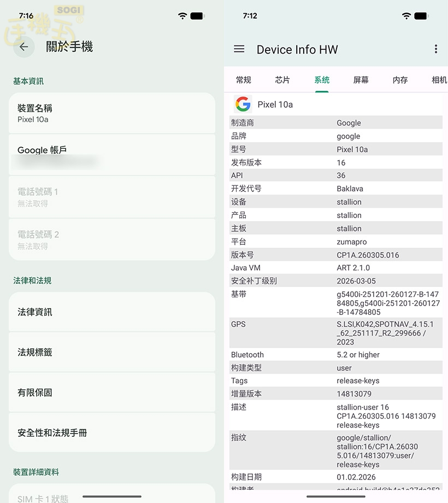This screenshot has width=448, height=503.
Task: Tap the Device Info HW title
Action: [297, 49]
